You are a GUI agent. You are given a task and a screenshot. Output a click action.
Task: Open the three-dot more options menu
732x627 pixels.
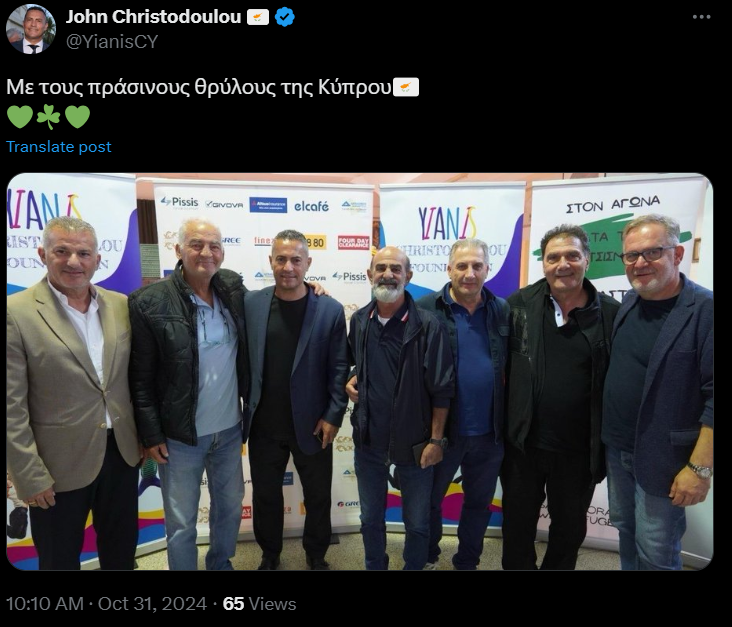point(701,17)
